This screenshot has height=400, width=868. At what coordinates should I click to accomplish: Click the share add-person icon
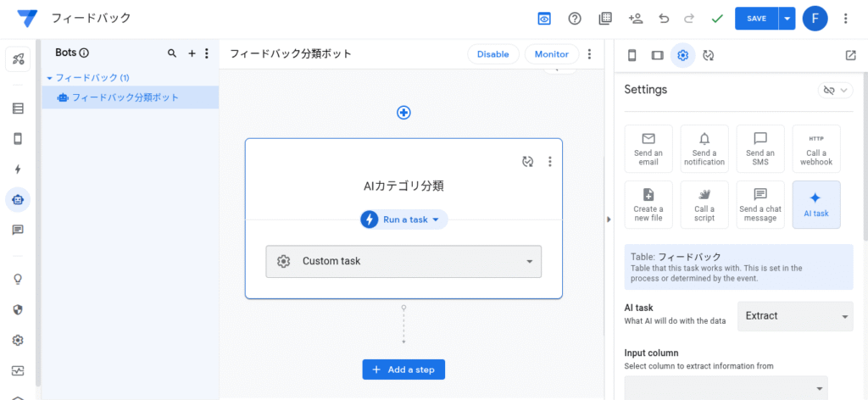pyautogui.click(x=635, y=18)
